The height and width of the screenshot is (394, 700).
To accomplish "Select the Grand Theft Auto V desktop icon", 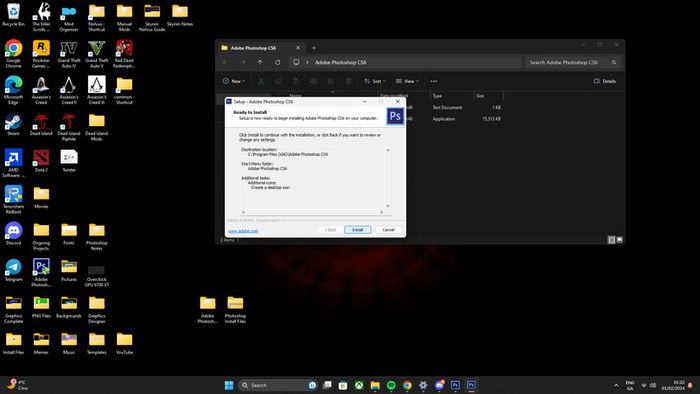I will (96, 54).
